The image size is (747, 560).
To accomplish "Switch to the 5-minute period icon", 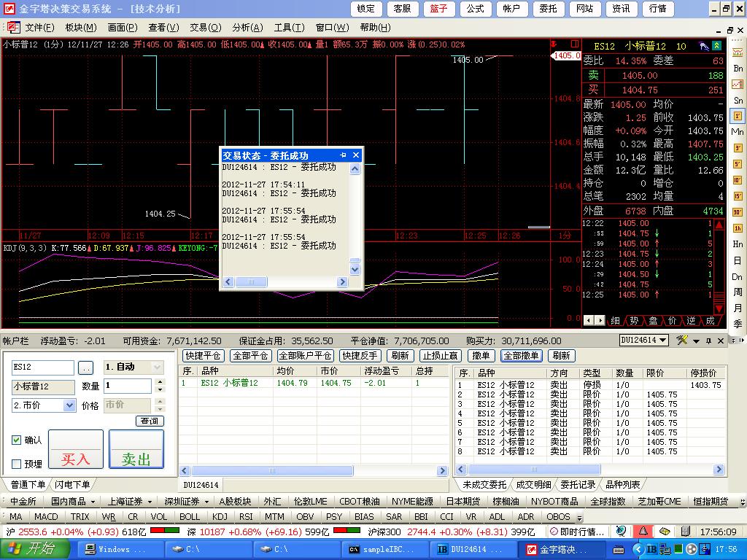I will point(738,165).
